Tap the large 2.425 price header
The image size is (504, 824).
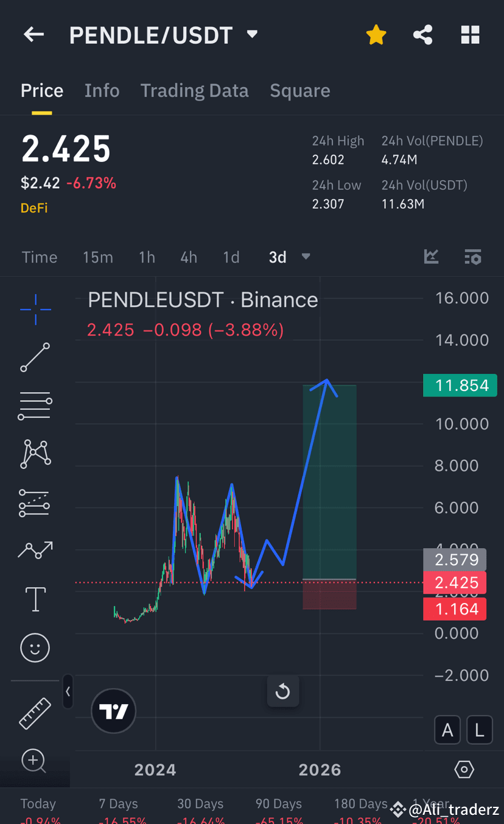coord(66,149)
